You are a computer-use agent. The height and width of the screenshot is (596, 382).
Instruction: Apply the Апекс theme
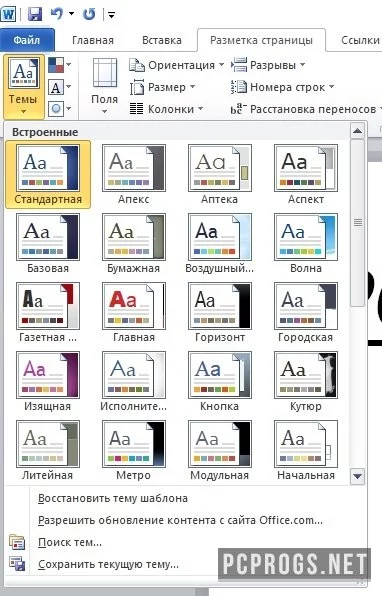[x=134, y=174]
